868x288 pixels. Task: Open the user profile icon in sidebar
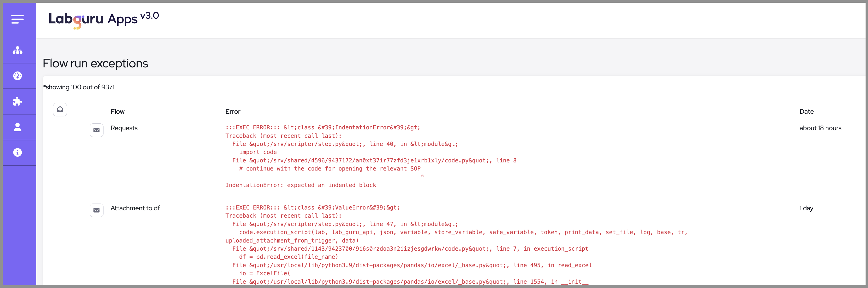point(18,127)
